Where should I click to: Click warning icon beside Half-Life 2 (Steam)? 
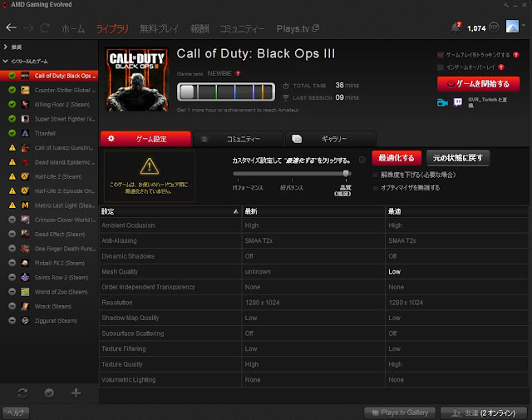pyautogui.click(x=12, y=176)
